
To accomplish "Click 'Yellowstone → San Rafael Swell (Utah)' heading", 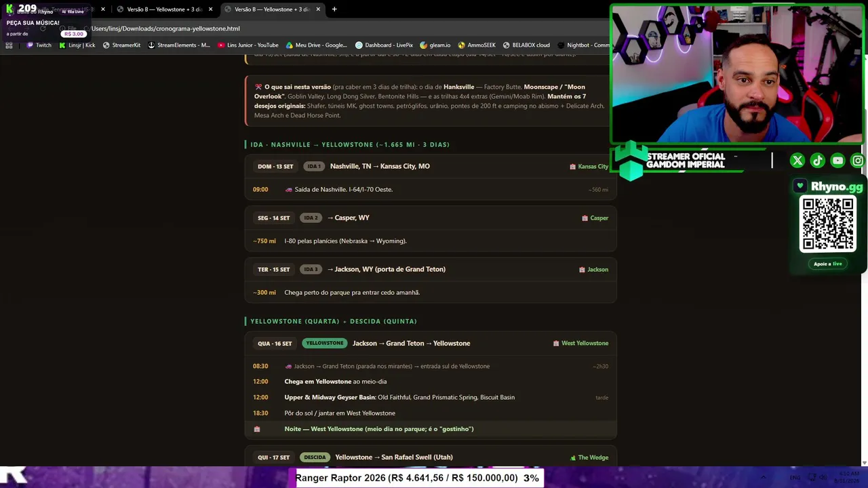I will click(x=394, y=457).
